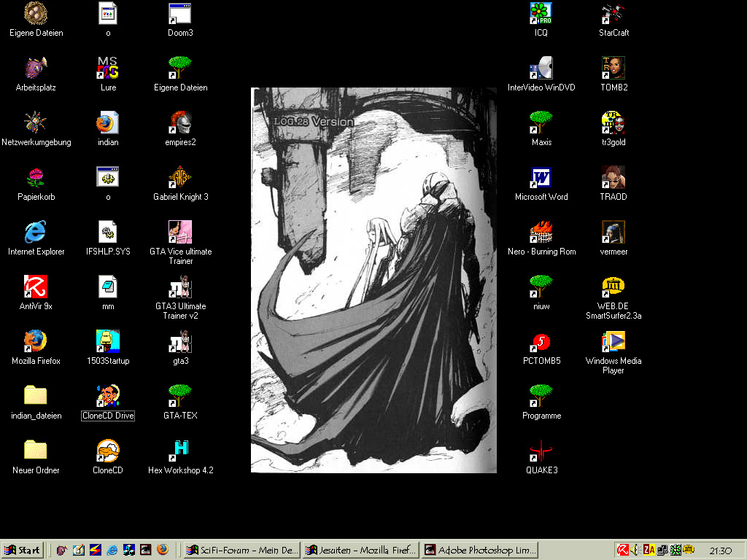Switch to SciFi-Forum taskbar window
Image resolution: width=747 pixels, height=560 pixels.
coord(241,550)
